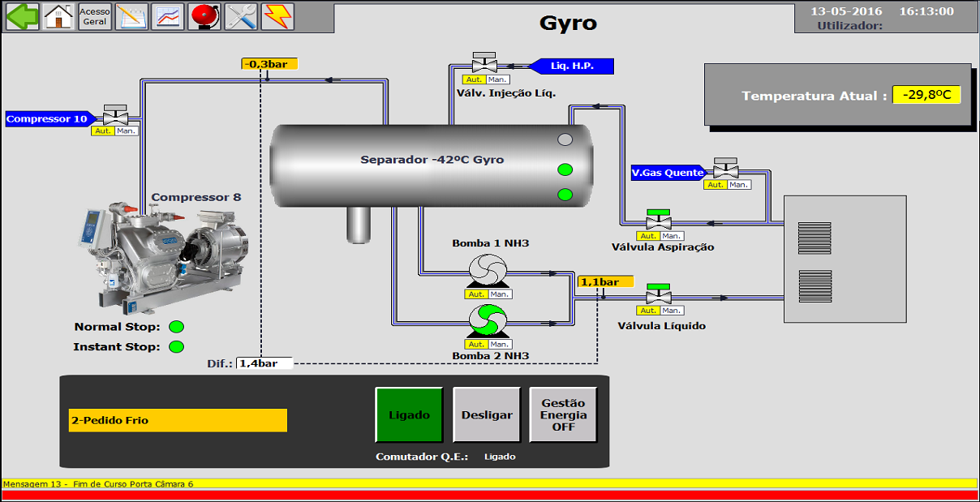
Task: Open the trends chart icon
Action: point(168,16)
